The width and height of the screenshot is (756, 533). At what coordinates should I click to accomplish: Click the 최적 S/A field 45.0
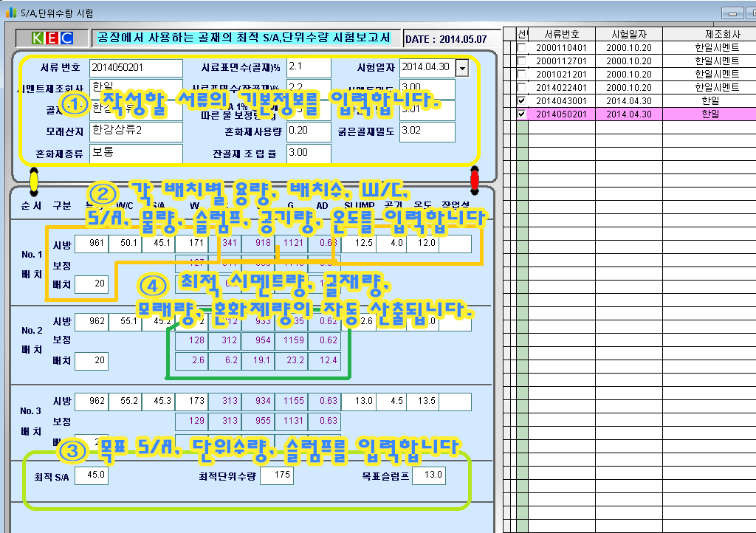[x=91, y=475]
